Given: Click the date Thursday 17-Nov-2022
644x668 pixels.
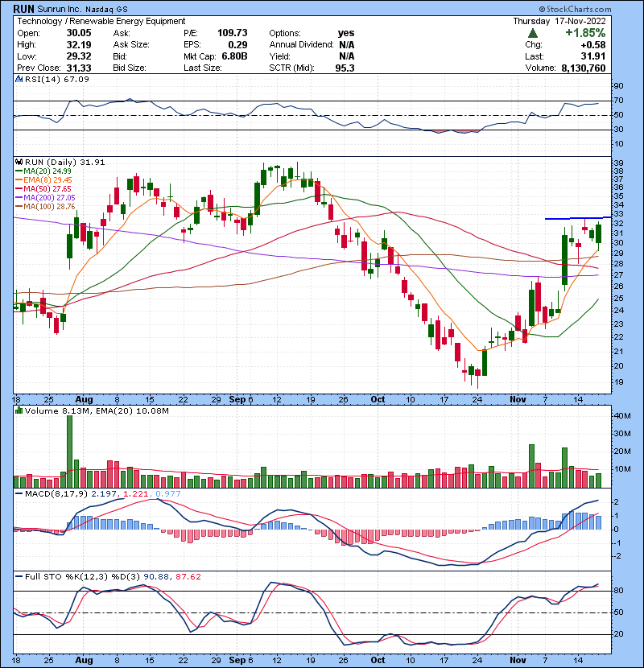Looking at the screenshot, I should (559, 21).
